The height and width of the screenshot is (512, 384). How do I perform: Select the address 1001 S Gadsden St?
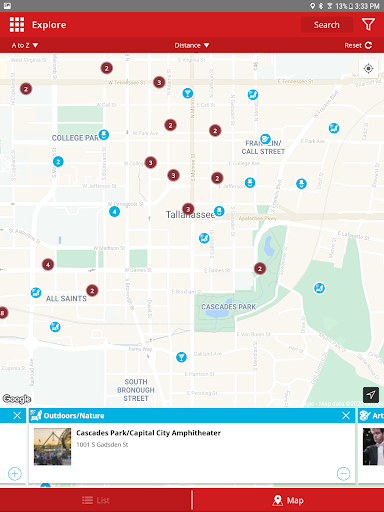coord(102,445)
